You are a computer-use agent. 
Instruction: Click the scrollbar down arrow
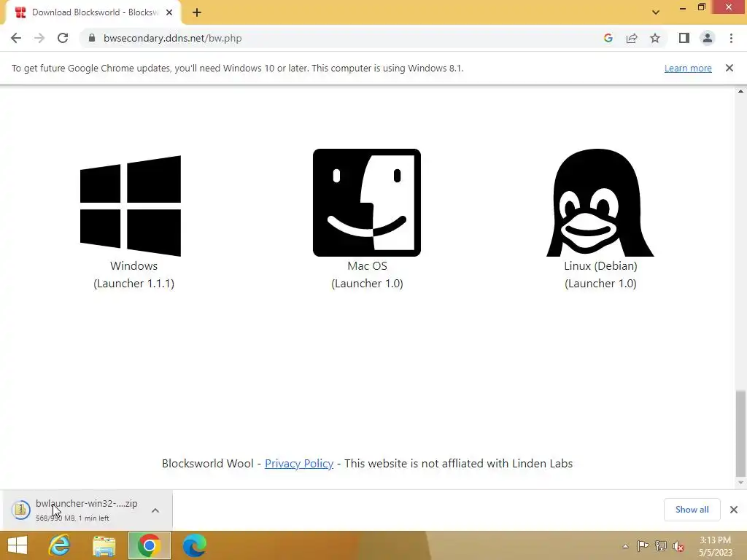click(x=740, y=483)
